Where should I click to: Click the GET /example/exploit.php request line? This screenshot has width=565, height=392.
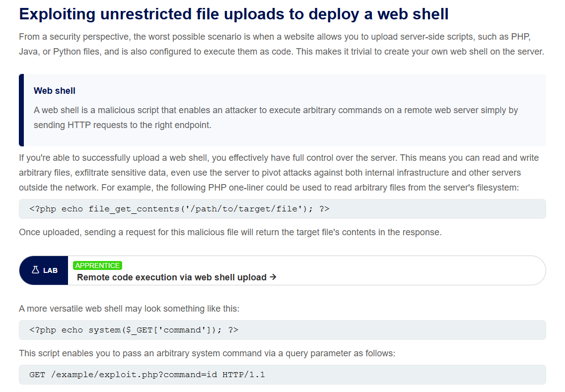point(282,375)
